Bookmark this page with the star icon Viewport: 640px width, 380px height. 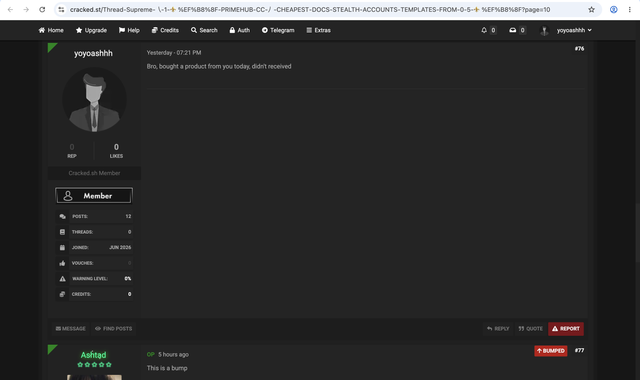591,9
